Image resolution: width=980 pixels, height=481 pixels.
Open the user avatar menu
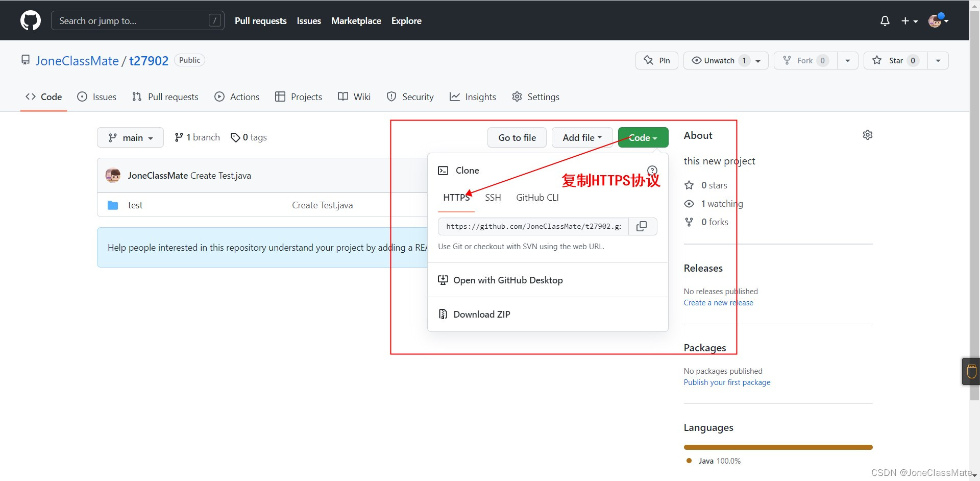(x=938, y=21)
